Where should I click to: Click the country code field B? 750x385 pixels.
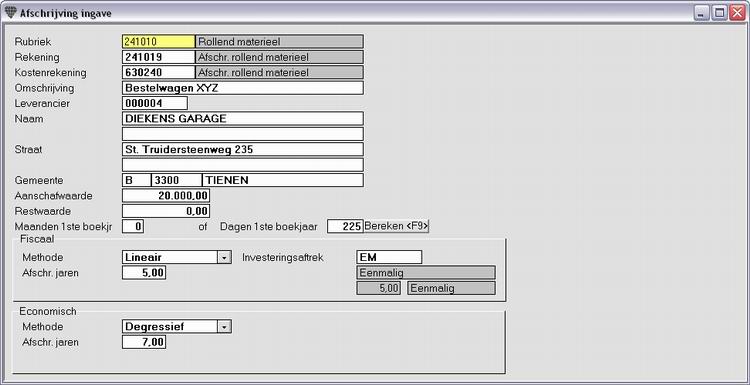(x=136, y=180)
